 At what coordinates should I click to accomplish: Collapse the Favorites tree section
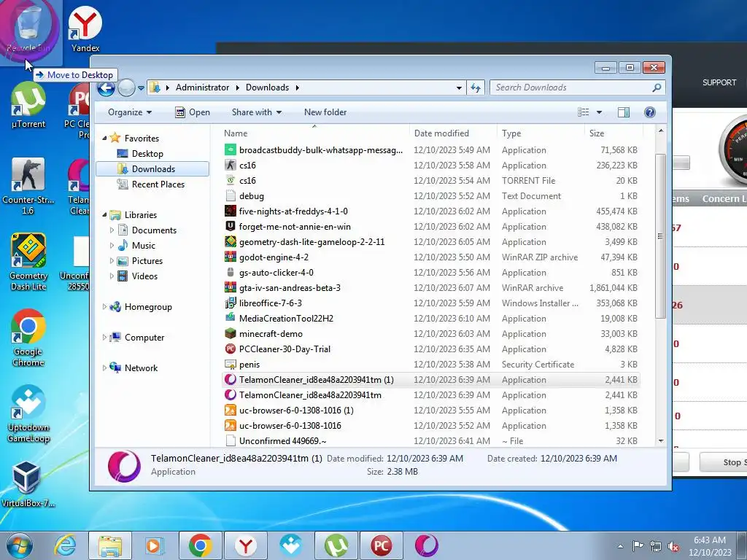click(x=105, y=138)
